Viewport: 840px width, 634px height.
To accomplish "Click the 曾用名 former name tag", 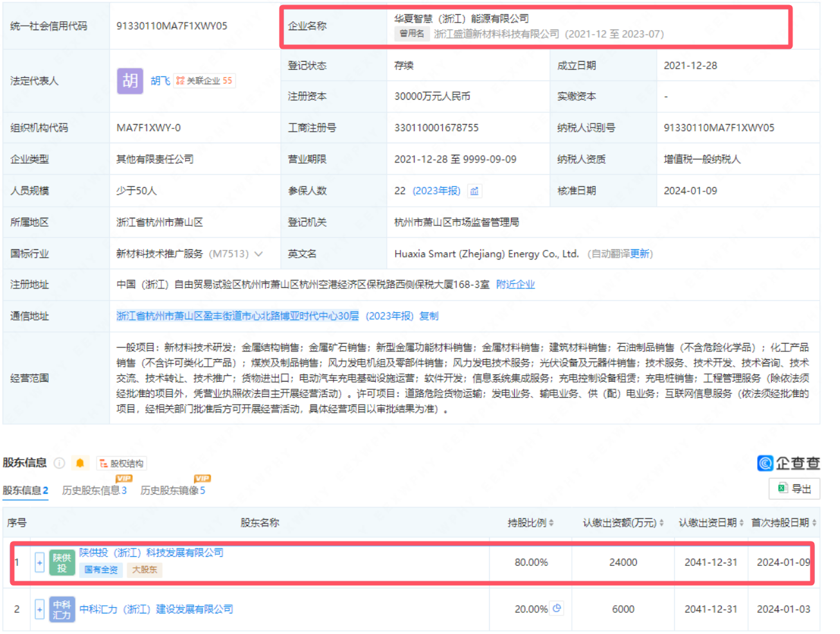I will click(412, 33).
